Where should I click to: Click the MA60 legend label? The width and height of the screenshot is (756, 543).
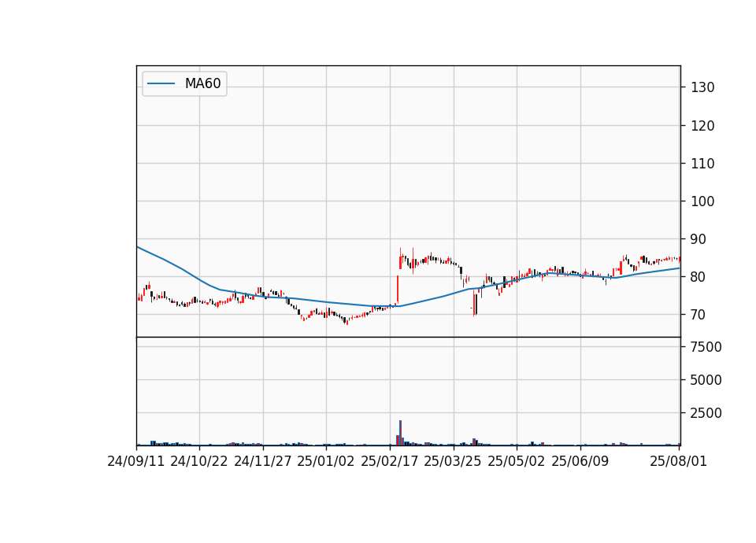tap(202, 83)
